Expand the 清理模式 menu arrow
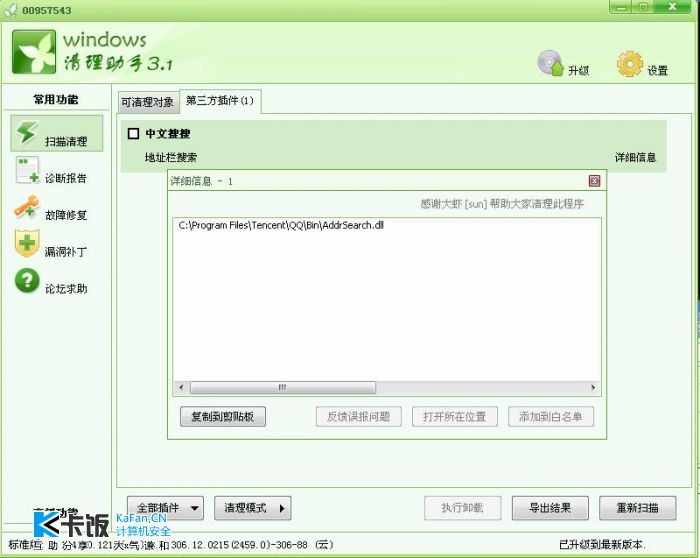700x558 pixels. [x=282, y=508]
